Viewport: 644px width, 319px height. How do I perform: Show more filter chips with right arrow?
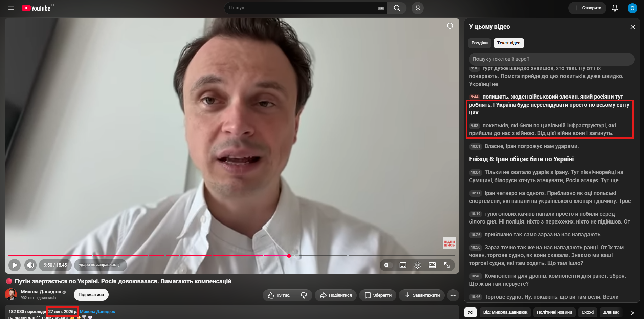click(632, 313)
